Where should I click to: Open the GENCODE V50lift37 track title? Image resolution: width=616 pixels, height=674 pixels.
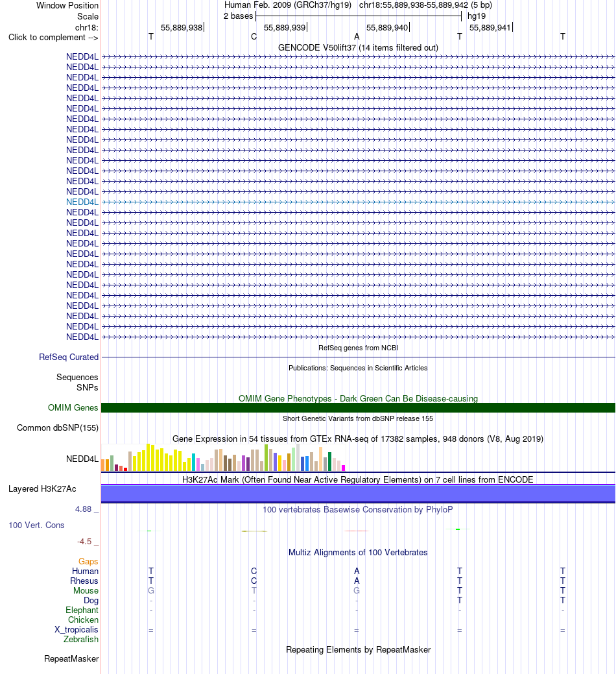[358, 48]
